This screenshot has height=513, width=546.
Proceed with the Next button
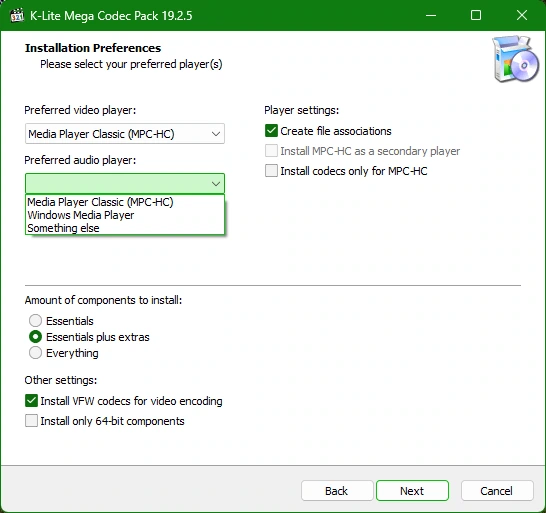coord(412,491)
